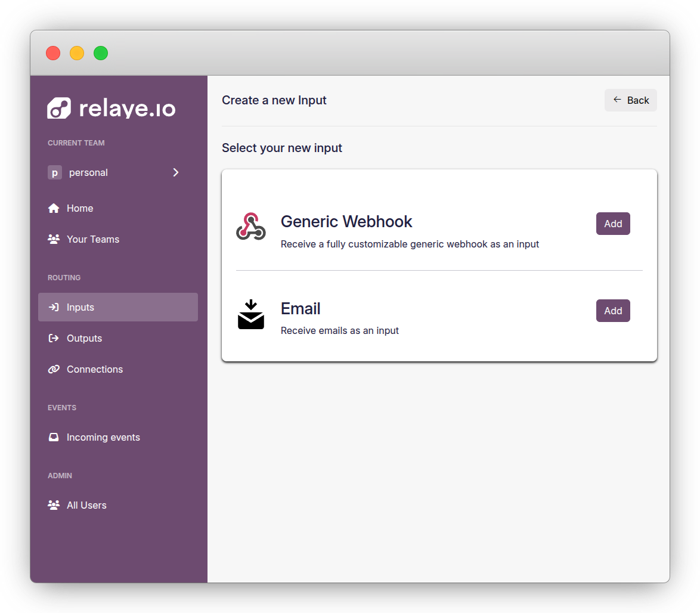Click the Connections link icon

tap(54, 369)
